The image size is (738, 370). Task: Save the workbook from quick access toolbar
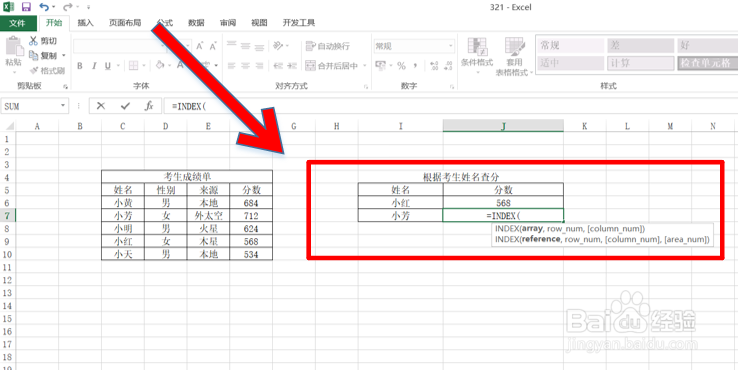pos(26,7)
